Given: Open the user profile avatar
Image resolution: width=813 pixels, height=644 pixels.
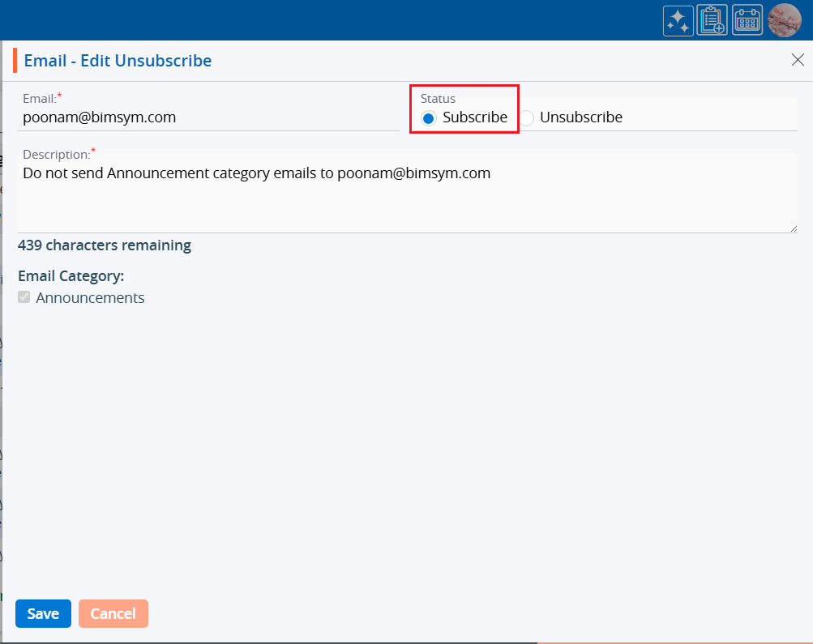Looking at the screenshot, I should point(784,20).
